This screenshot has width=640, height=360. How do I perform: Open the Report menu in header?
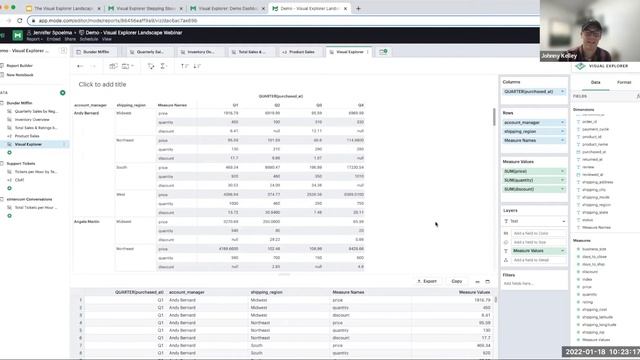34,39
